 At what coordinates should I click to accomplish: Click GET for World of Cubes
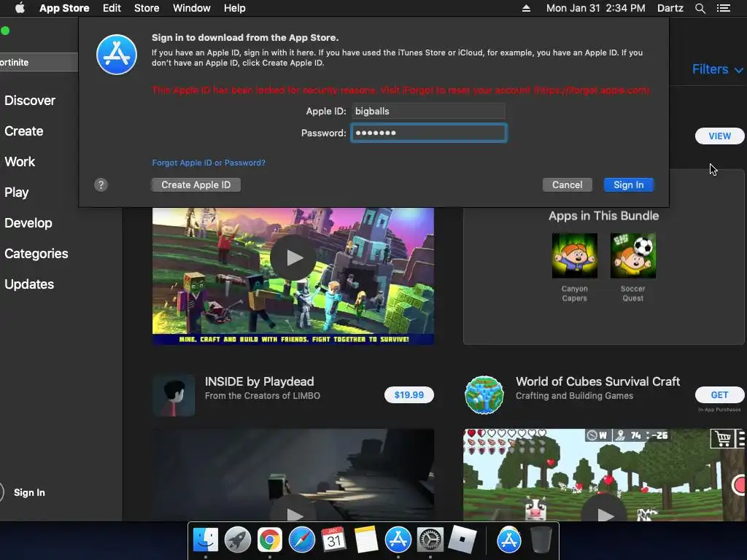(x=719, y=394)
